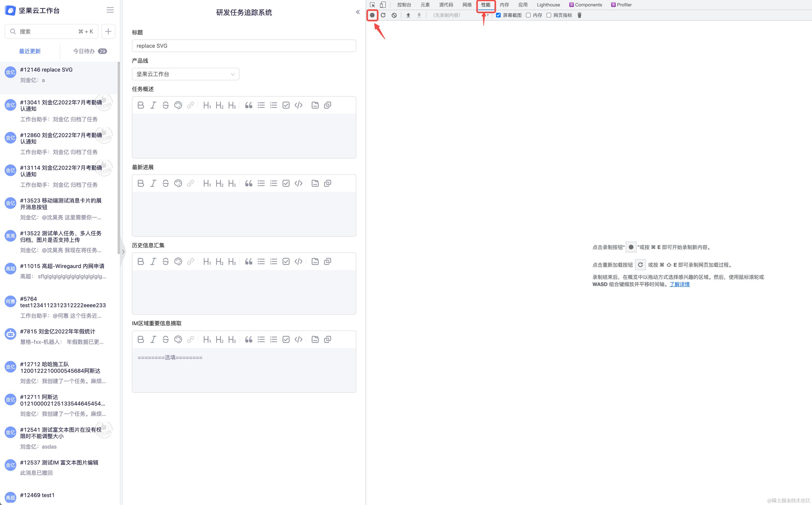Collapse panel with double chevron icon
The image size is (812, 505).
(358, 12)
